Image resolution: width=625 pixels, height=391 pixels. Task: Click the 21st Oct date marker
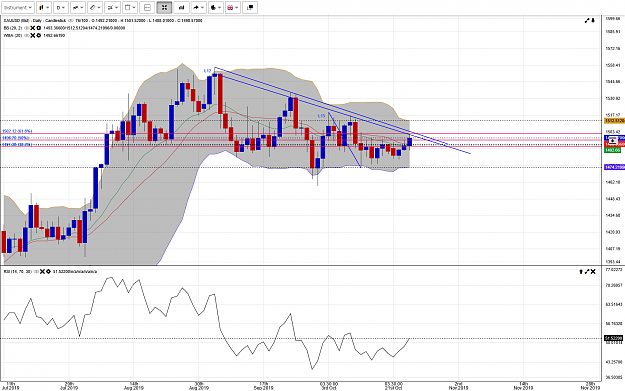[393, 386]
